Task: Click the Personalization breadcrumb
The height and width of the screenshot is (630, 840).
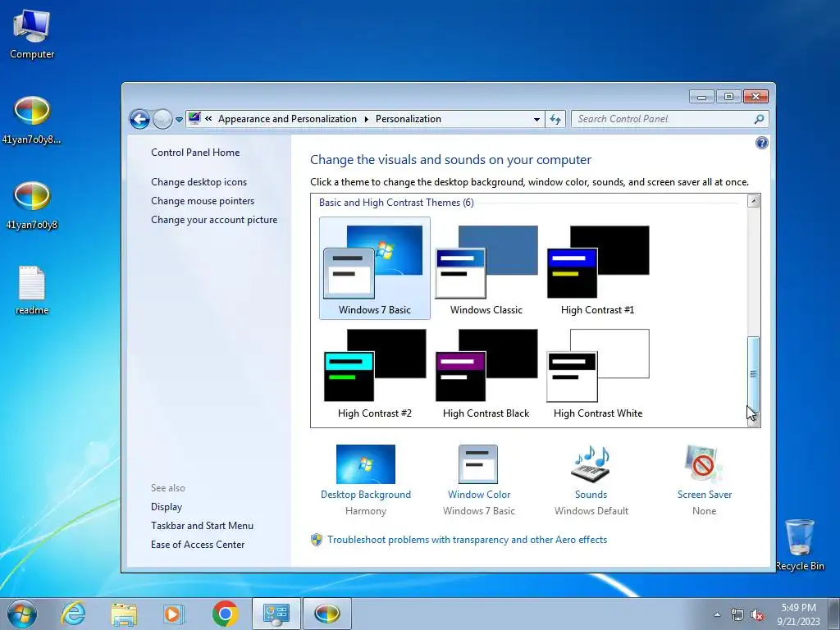Action: 409,119
